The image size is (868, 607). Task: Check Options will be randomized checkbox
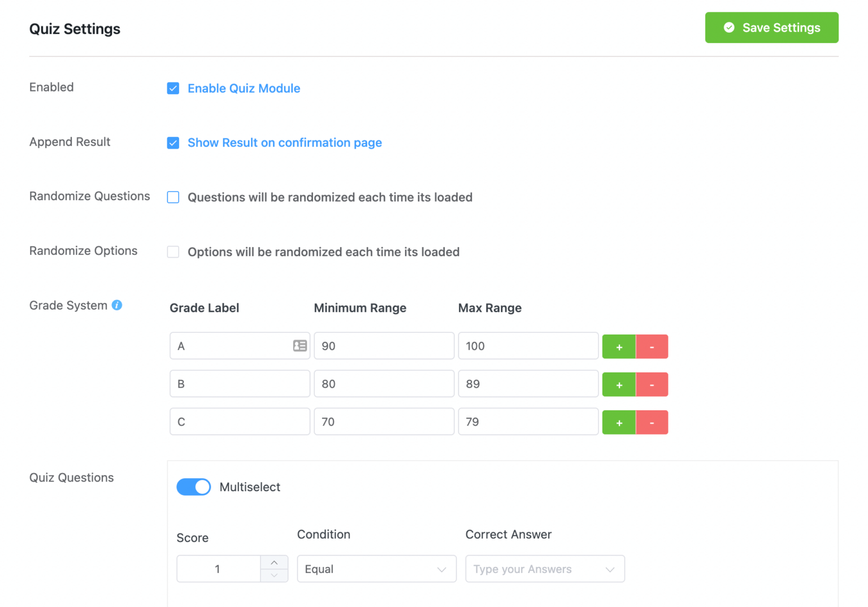tap(173, 252)
